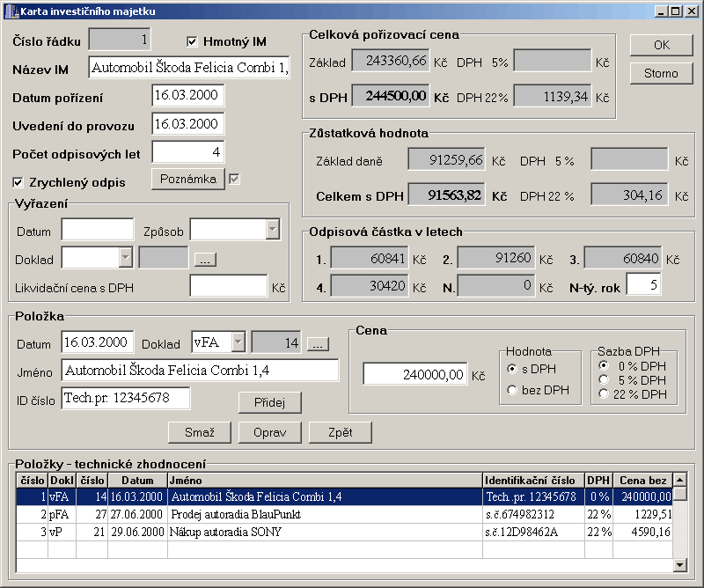This screenshot has width=704, height=588.
Task: Cancel with the Storno button
Action: pyautogui.click(x=662, y=73)
